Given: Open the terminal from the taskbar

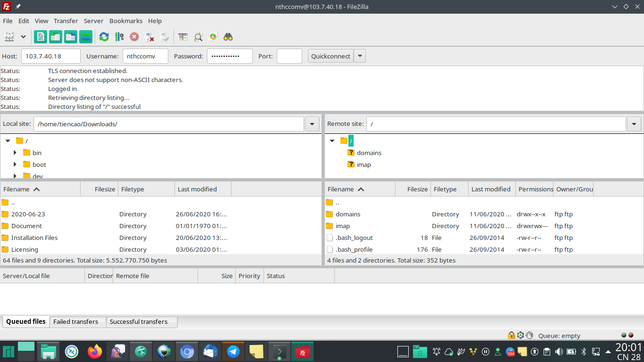Looking at the screenshot, I should pos(279,352).
